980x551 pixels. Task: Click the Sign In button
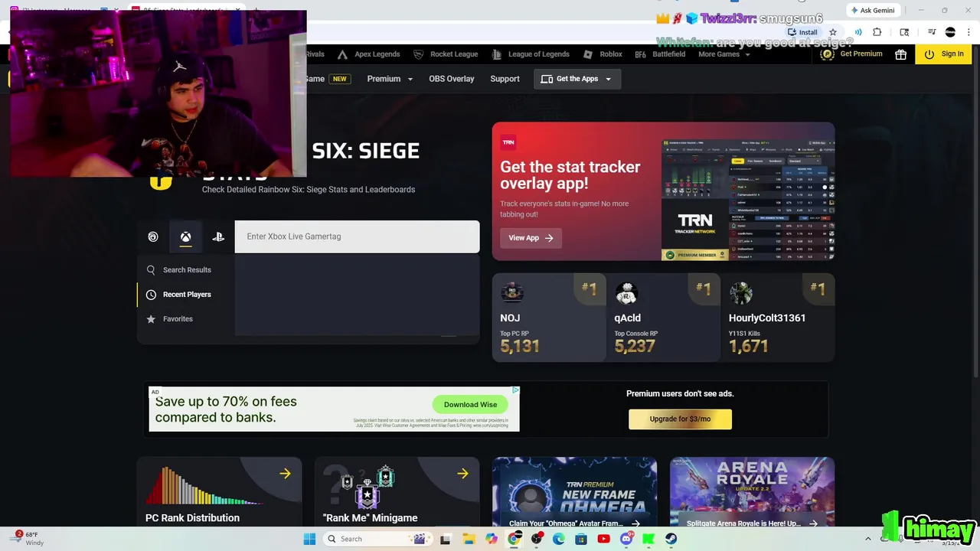click(944, 54)
